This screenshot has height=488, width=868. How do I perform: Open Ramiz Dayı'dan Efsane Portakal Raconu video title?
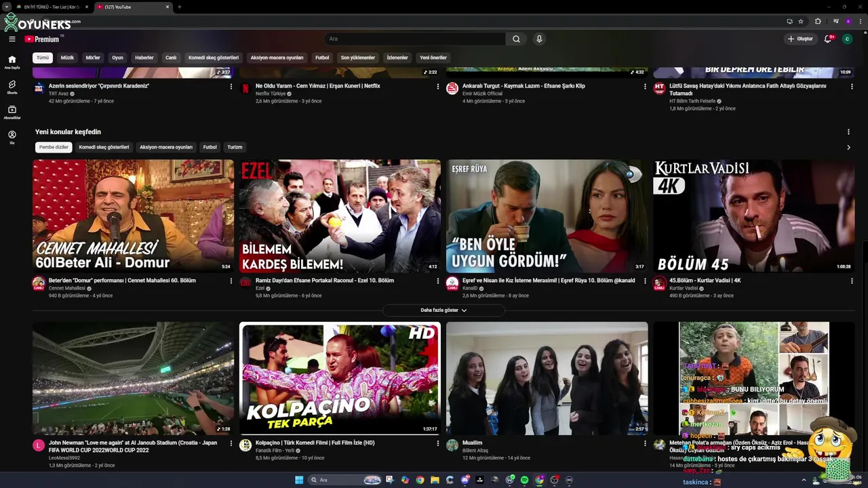tap(325, 281)
